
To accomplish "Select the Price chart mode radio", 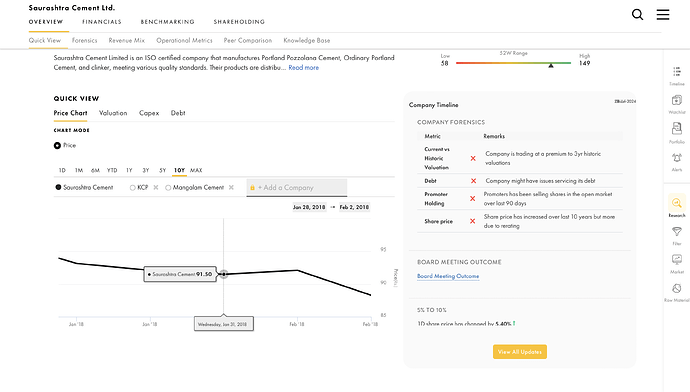I will click(x=57, y=145).
